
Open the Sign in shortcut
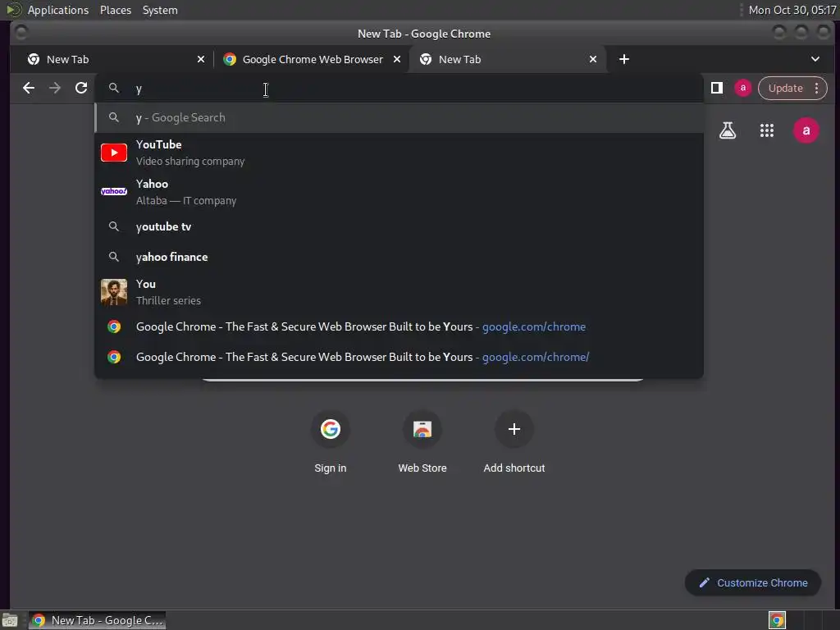click(330, 442)
